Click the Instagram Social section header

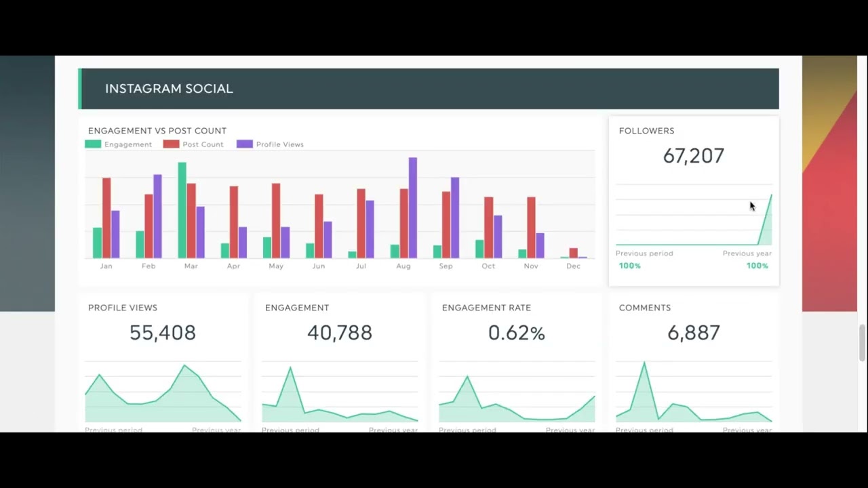pos(429,89)
